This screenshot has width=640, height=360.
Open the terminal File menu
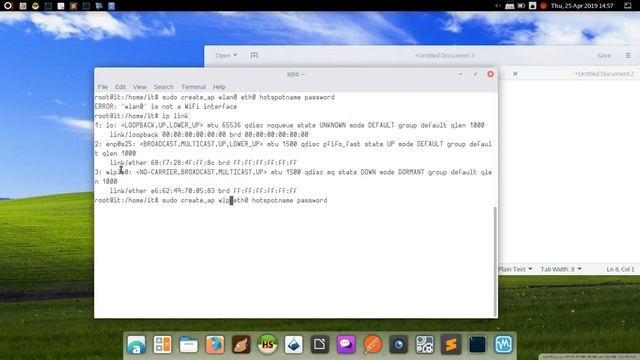click(x=102, y=87)
